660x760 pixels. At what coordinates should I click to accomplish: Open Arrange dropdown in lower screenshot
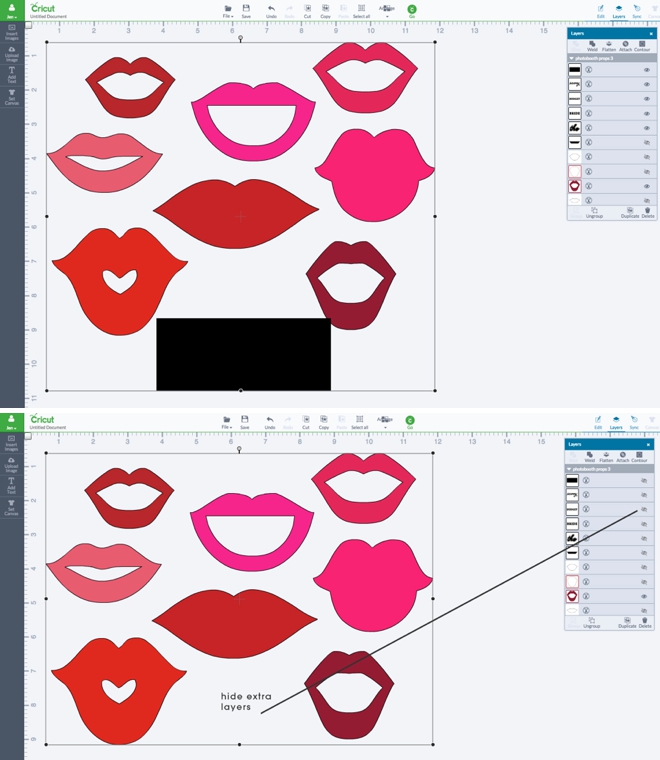pos(385,422)
